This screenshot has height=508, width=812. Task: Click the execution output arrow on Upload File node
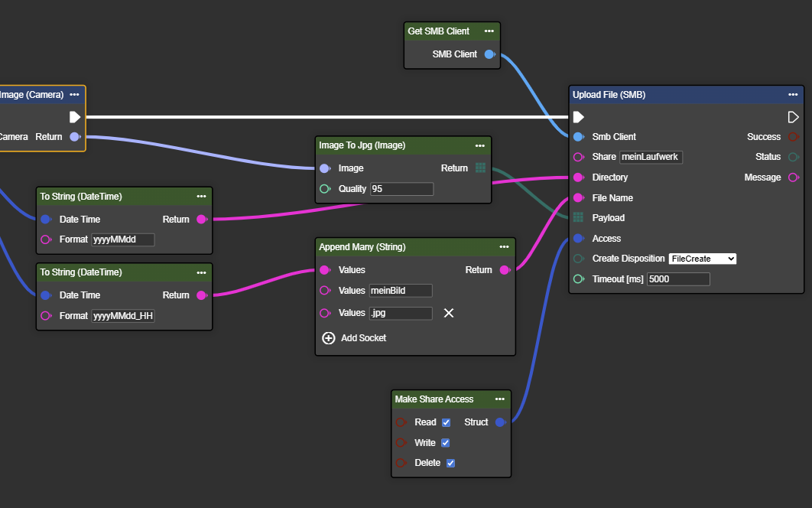(x=794, y=117)
